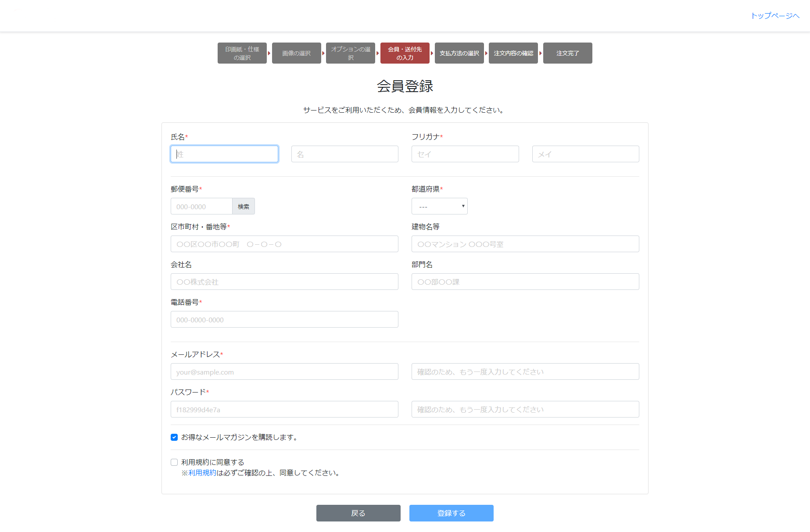Go to トップページへ link

click(775, 16)
